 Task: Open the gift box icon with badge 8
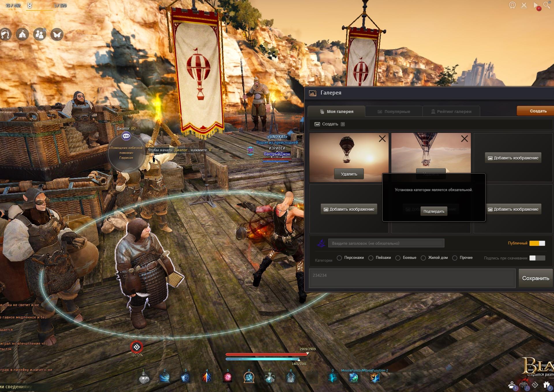tap(547, 385)
